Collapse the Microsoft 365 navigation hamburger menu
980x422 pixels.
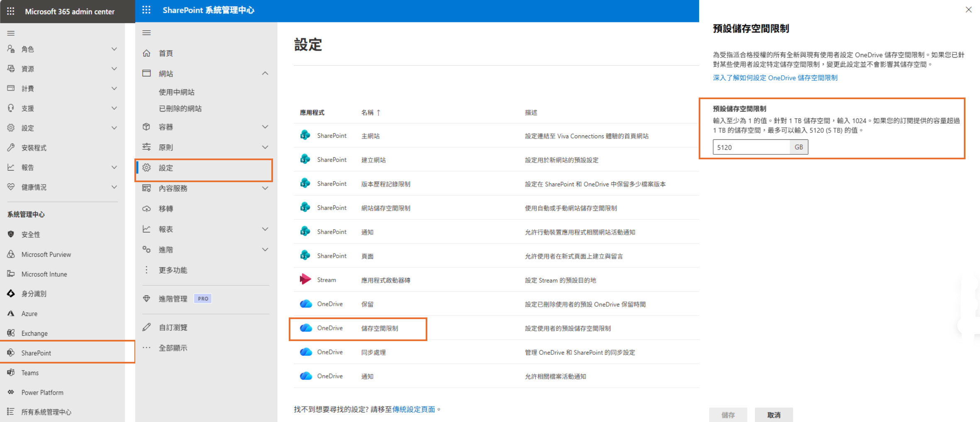pos(11,33)
